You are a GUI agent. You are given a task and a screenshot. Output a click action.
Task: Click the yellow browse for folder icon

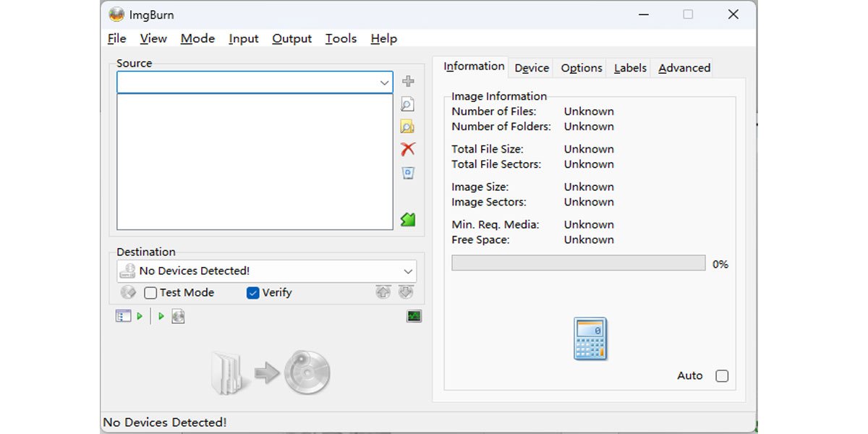[408, 127]
